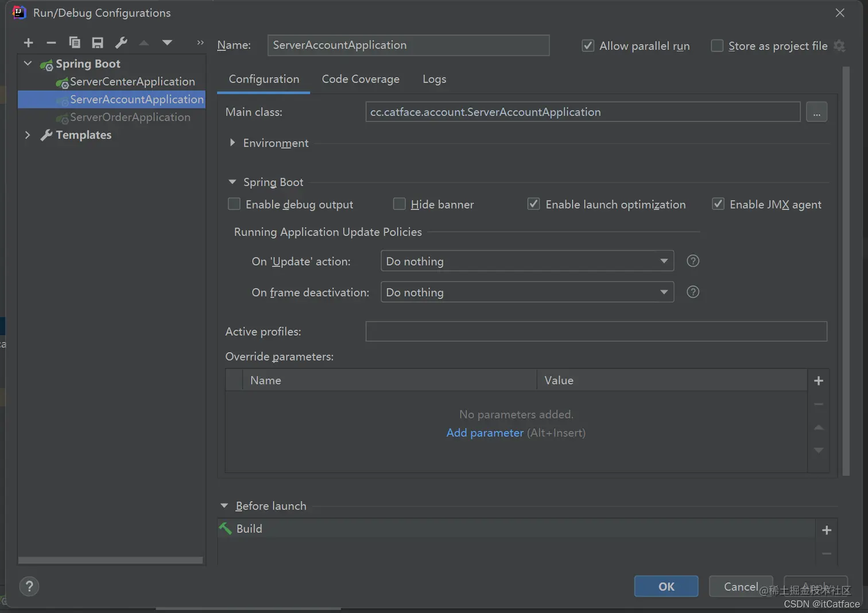Move configuration down in toolbar
This screenshot has height=613, width=868.
[167, 42]
